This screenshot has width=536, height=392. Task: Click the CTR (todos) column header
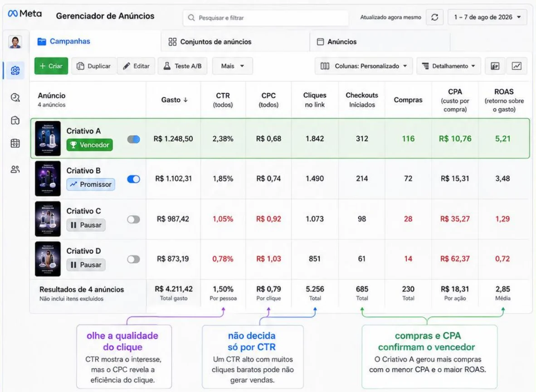[x=223, y=100]
